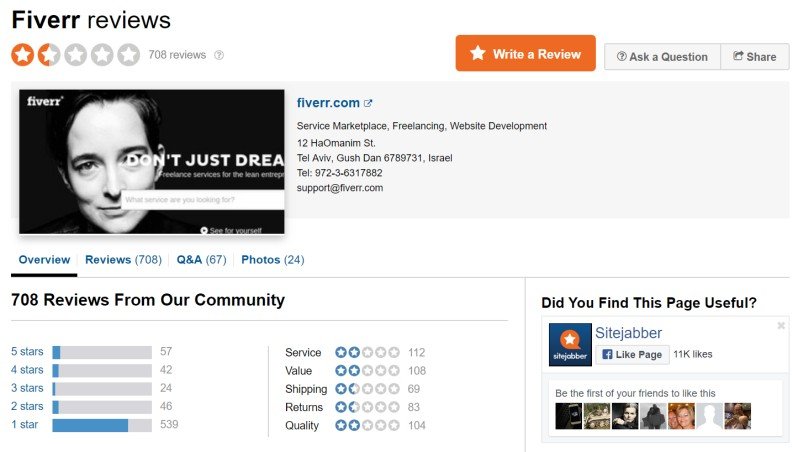Click the Service rating stars
The width and height of the screenshot is (800, 452).
click(x=367, y=353)
